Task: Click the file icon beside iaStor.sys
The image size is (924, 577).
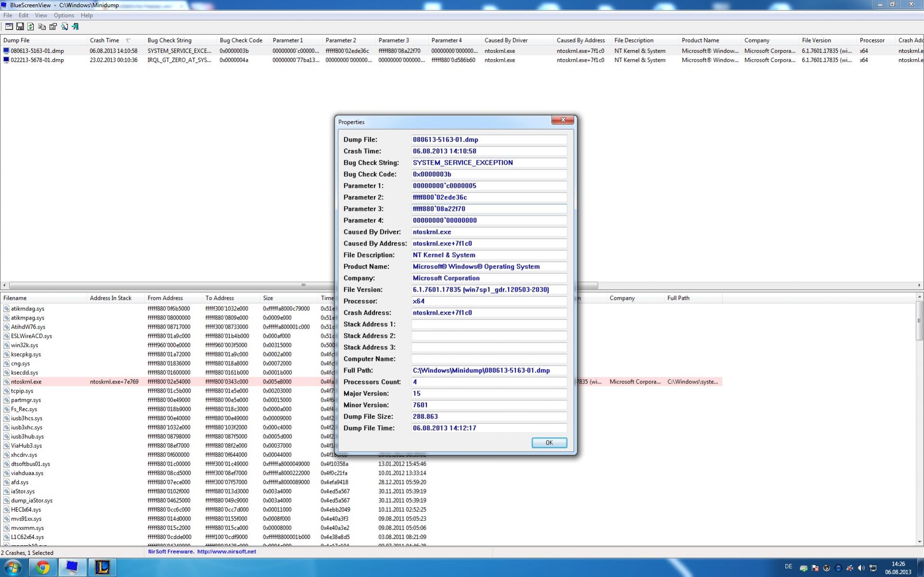Action: (x=6, y=491)
